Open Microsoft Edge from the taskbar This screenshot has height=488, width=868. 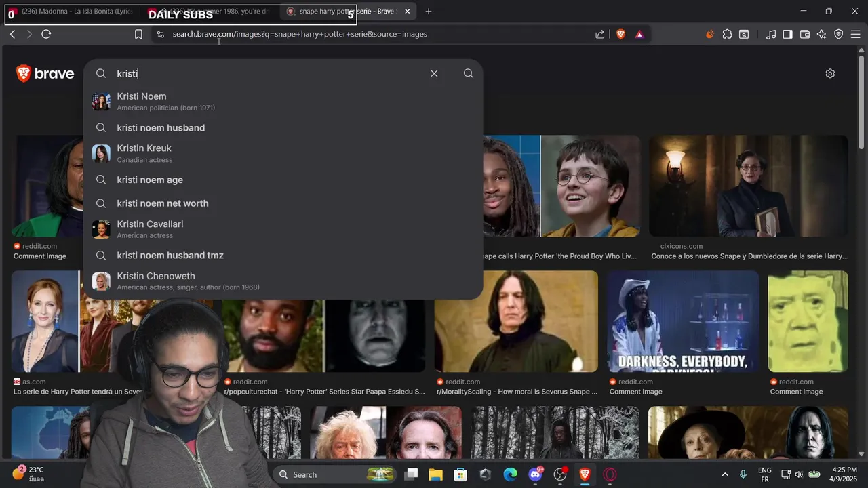(x=510, y=474)
